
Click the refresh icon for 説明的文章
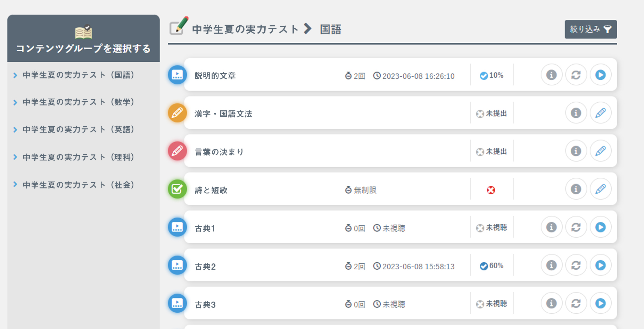click(576, 75)
